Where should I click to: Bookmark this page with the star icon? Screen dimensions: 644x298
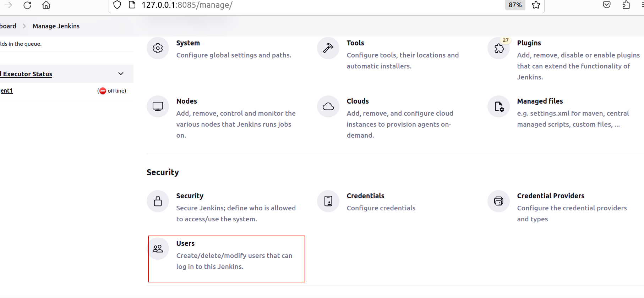(536, 5)
